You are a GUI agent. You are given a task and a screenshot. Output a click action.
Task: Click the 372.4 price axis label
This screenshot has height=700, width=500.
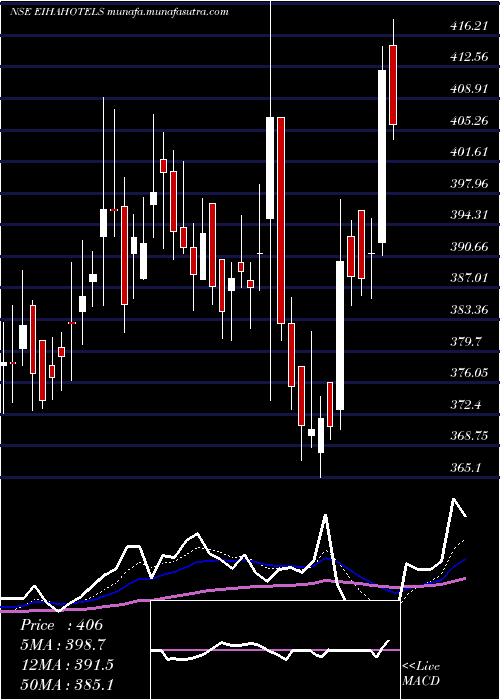466,405
